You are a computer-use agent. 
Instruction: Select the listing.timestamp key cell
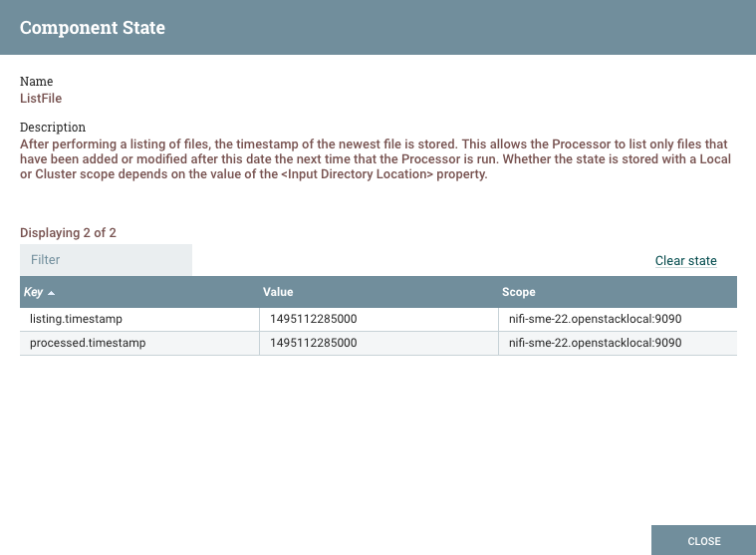79,319
